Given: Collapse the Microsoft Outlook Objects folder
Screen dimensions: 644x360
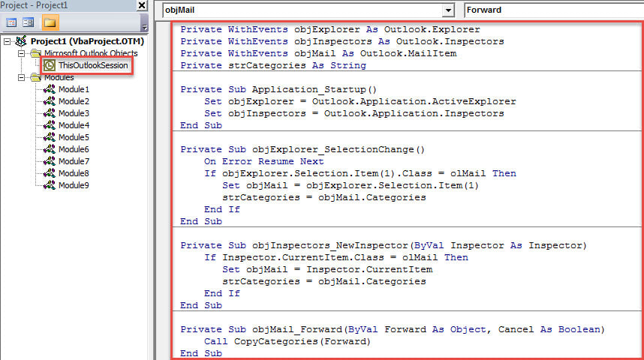Looking at the screenshot, I should pos(23,53).
